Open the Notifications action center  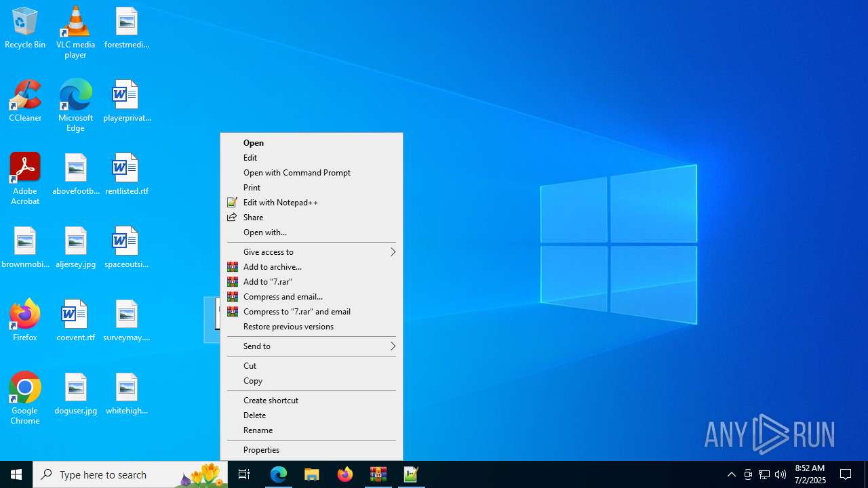pyautogui.click(x=846, y=474)
